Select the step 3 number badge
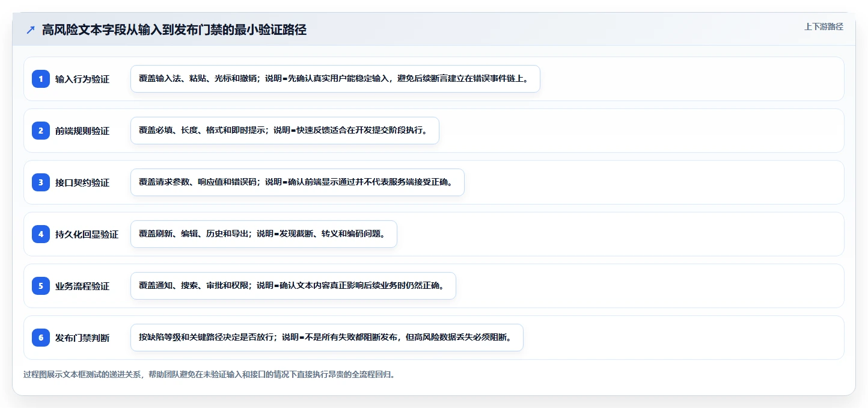 tap(41, 182)
